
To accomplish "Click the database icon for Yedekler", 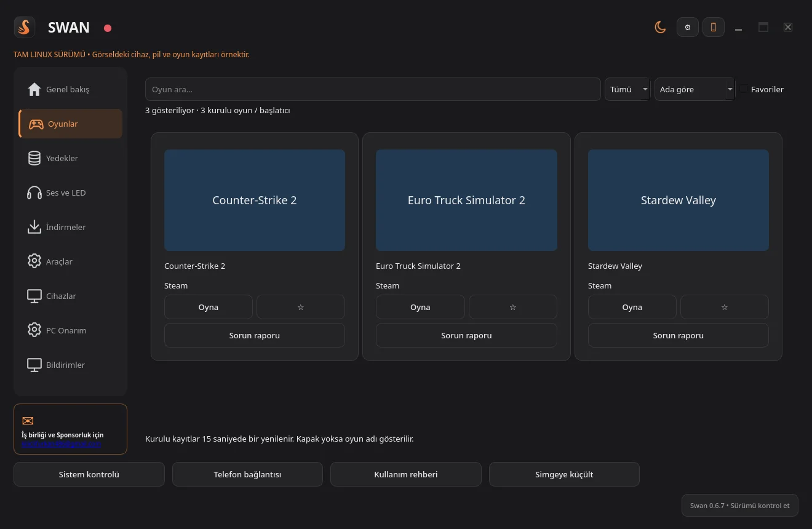I will point(34,158).
